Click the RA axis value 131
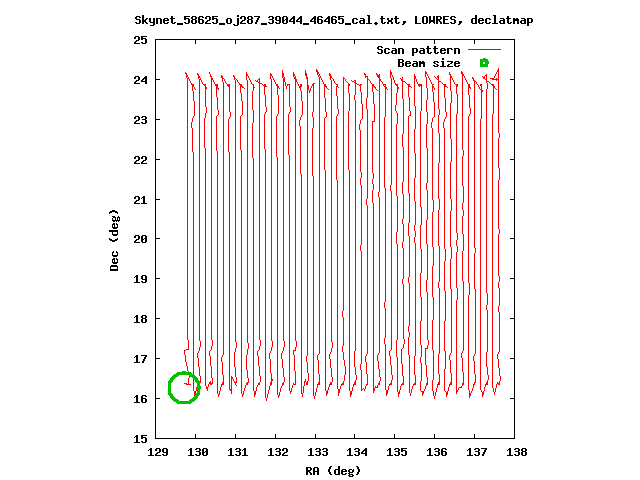The width and height of the screenshot is (640, 480). (238, 452)
